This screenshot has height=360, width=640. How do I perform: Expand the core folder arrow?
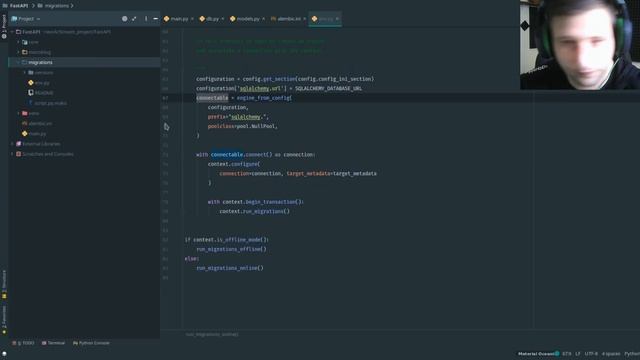pyautogui.click(x=18, y=42)
